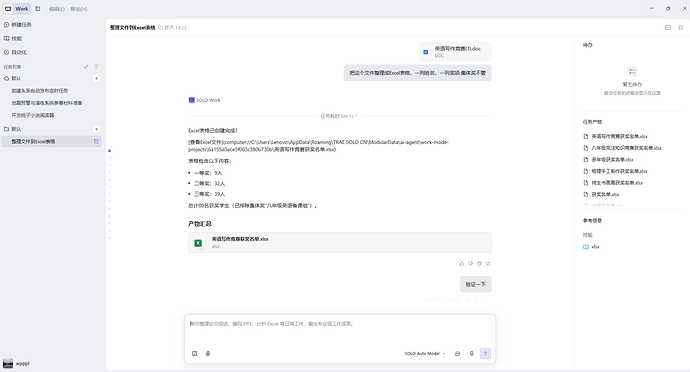690x372 pixels.
Task: Open the 技能 section
Action: pyautogui.click(x=13, y=38)
